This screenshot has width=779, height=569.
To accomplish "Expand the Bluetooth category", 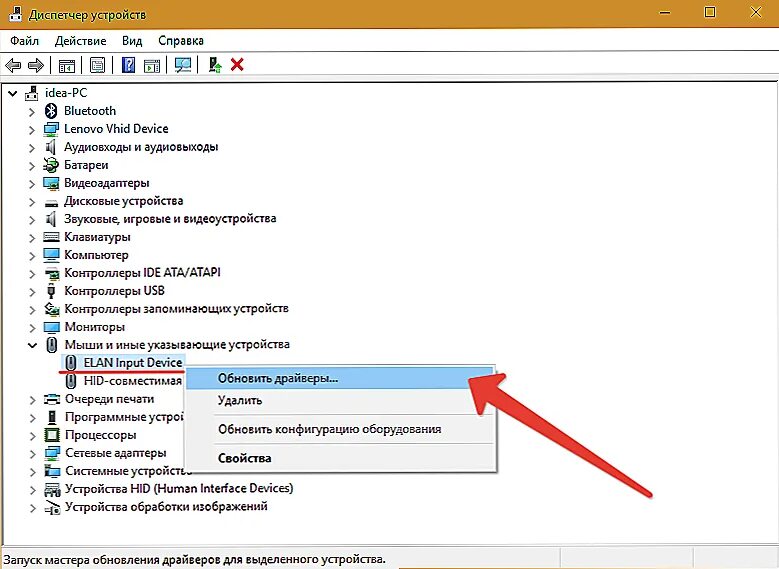I will coord(32,112).
